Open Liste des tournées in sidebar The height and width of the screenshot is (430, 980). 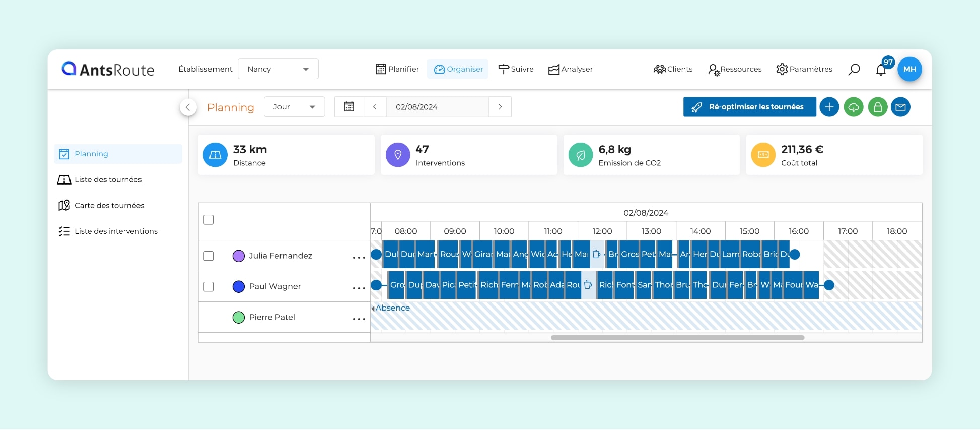point(108,180)
